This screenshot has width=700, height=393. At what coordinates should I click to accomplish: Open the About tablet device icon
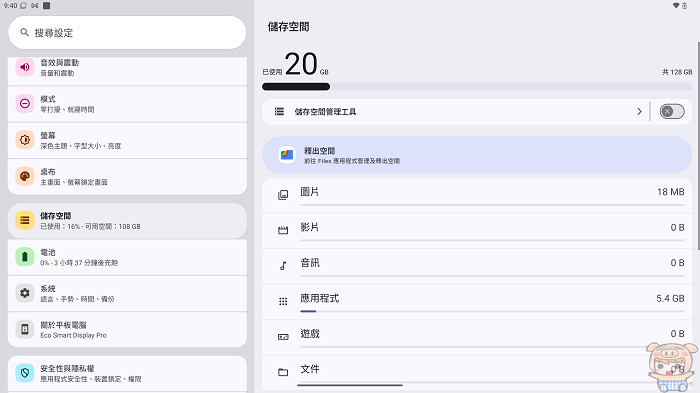25,329
